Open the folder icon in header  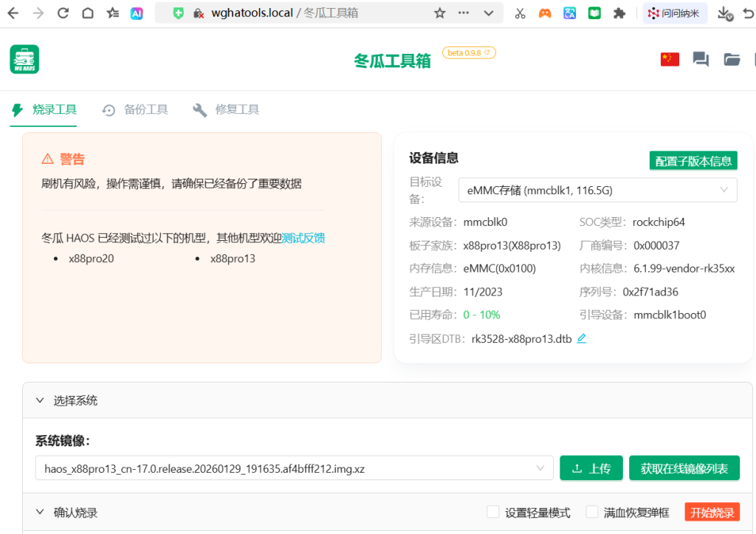point(732,60)
